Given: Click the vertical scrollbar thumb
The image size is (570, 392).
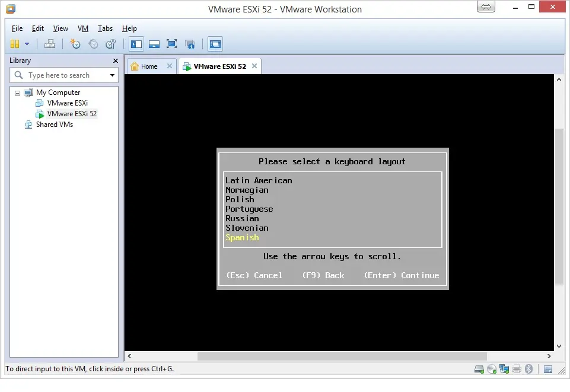Looking at the screenshot, I should pos(559,206).
